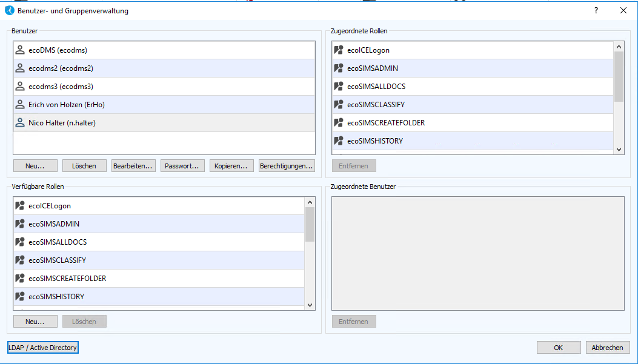The image size is (638, 364).
Task: Click Entfernen under Zugeordnete Benutzer
Action: click(x=354, y=321)
